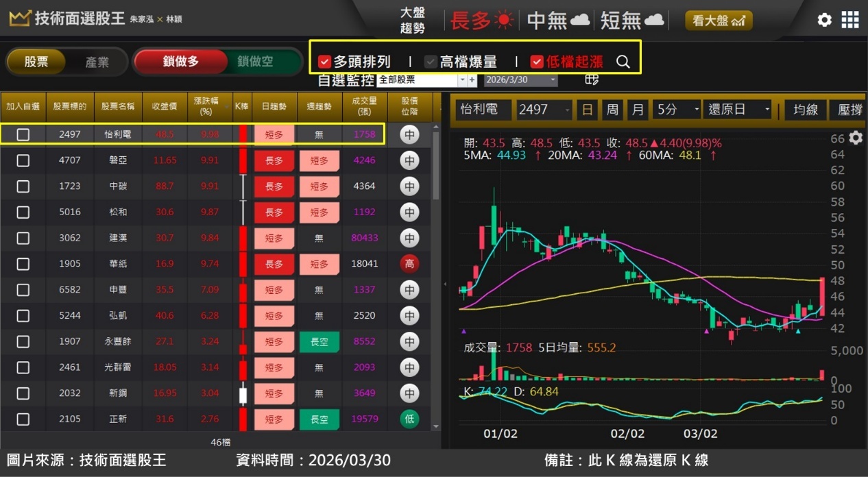The image size is (868, 477).
Task: Sort by the 收盤價 column header
Action: (165, 106)
